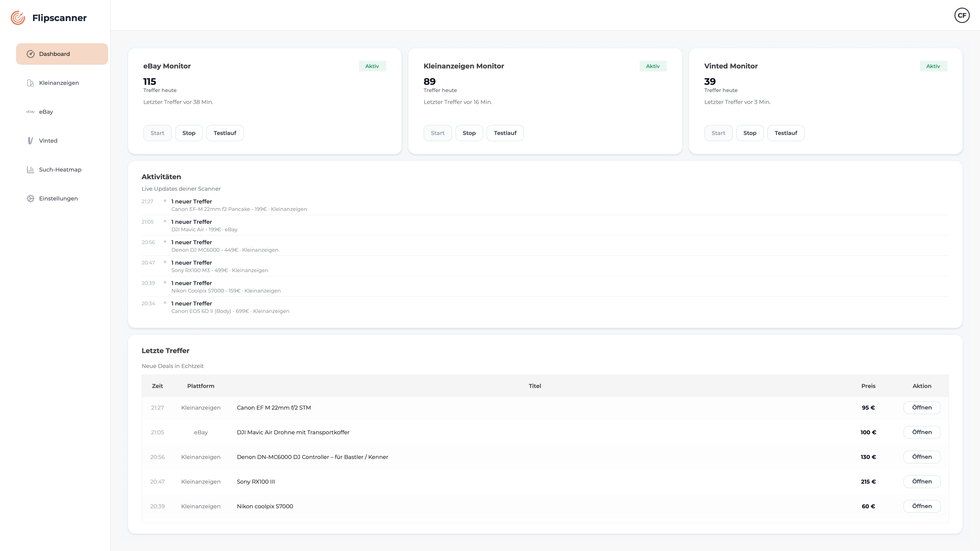
Task: Open the Sony RX100 III deal
Action: click(x=922, y=482)
